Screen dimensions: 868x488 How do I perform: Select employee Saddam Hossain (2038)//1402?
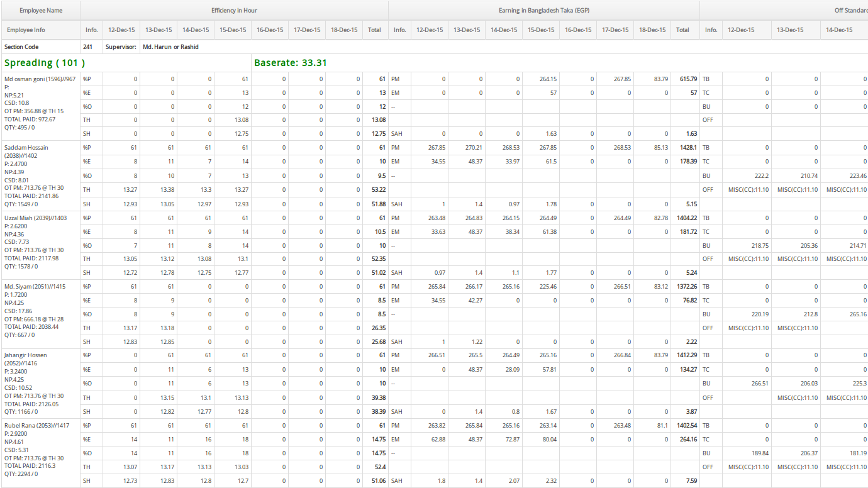[26, 151]
